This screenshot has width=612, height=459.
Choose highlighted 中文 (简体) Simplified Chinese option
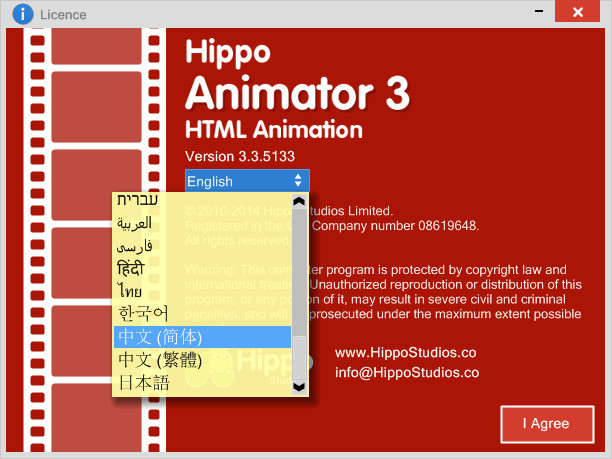tap(159, 337)
